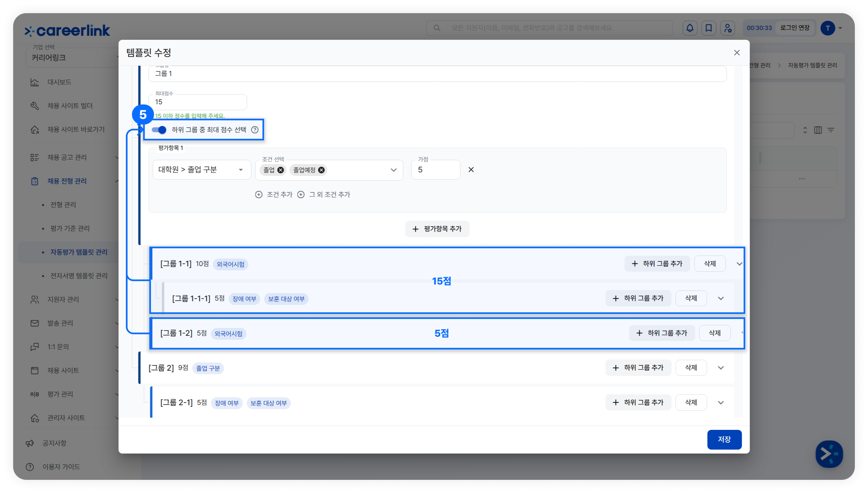Click the search magnifier icon
Viewport: 868px width, 493px height.
click(437, 28)
